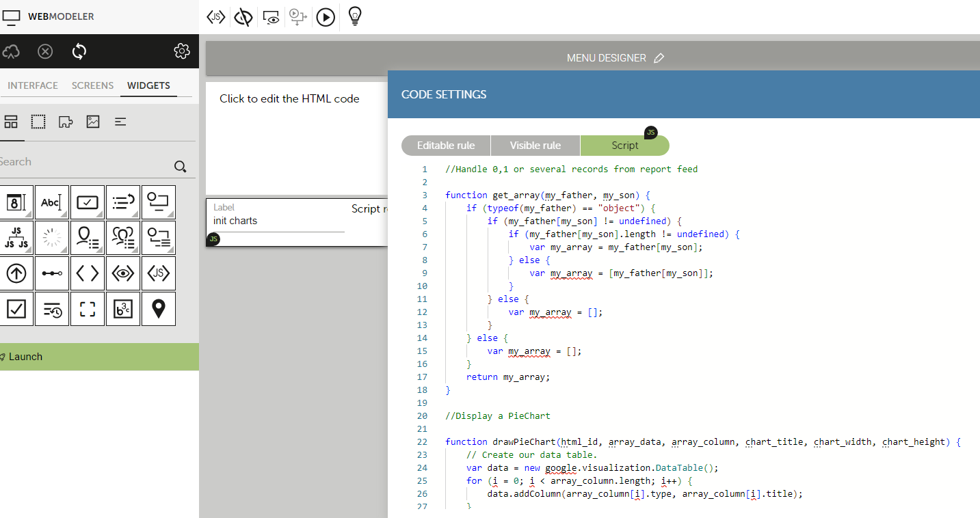
Task: Select the dotted rectangle widget category
Action: coord(38,122)
